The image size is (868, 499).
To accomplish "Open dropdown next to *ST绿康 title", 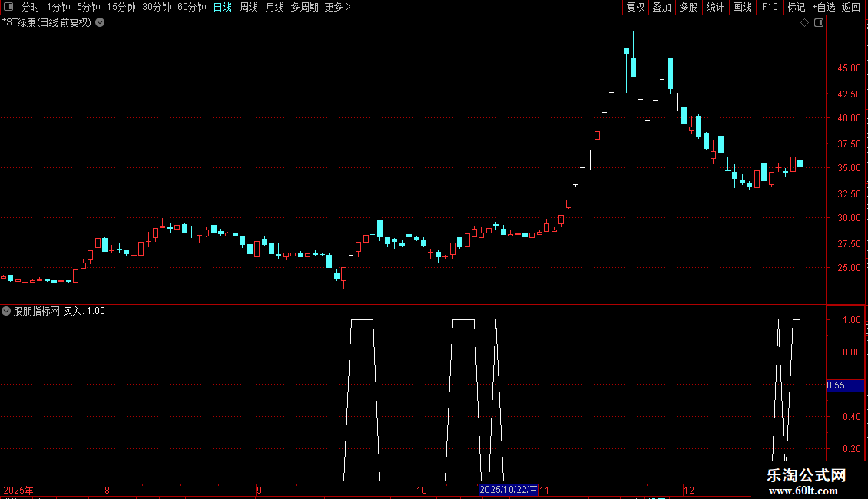I will [x=100, y=23].
